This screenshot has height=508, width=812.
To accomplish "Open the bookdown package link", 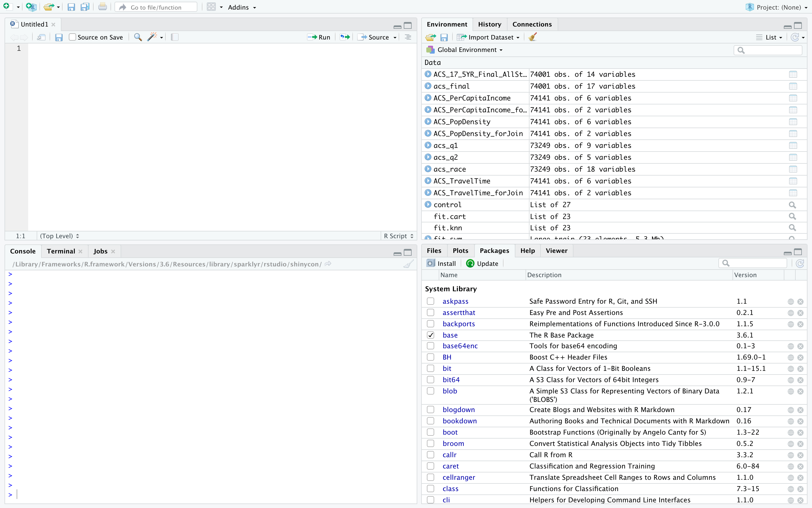I will 459,421.
